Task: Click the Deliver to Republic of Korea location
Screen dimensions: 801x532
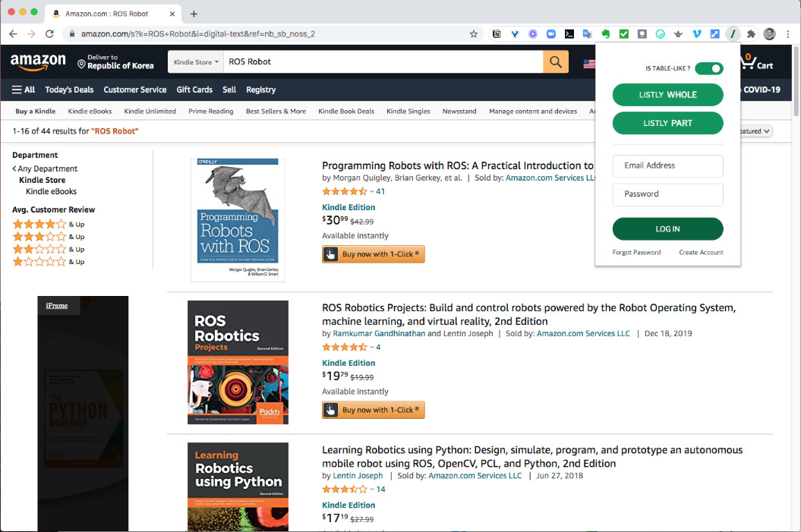Action: point(115,61)
